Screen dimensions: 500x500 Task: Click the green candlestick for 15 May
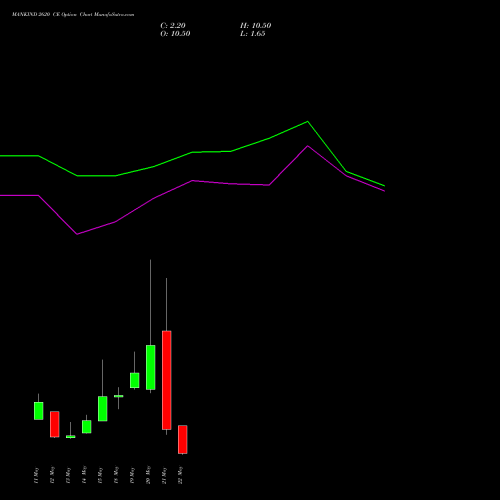[x=103, y=409]
